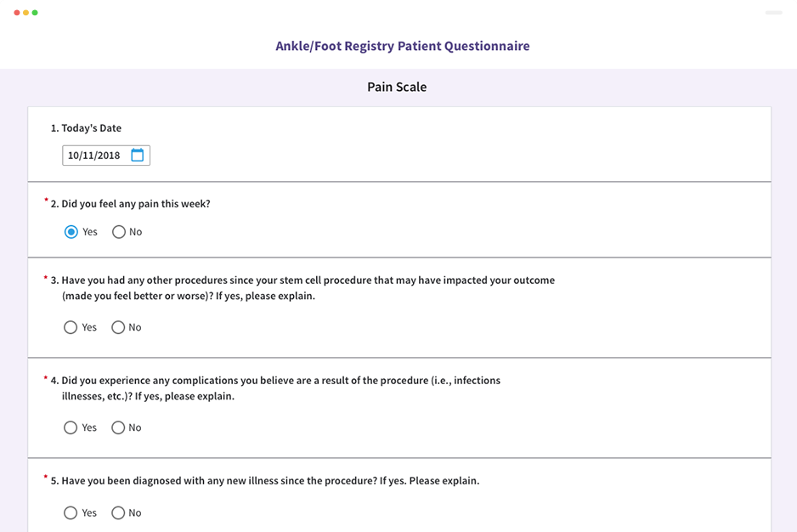
Task: Open the calendar date picker icon
Action: pyautogui.click(x=138, y=156)
